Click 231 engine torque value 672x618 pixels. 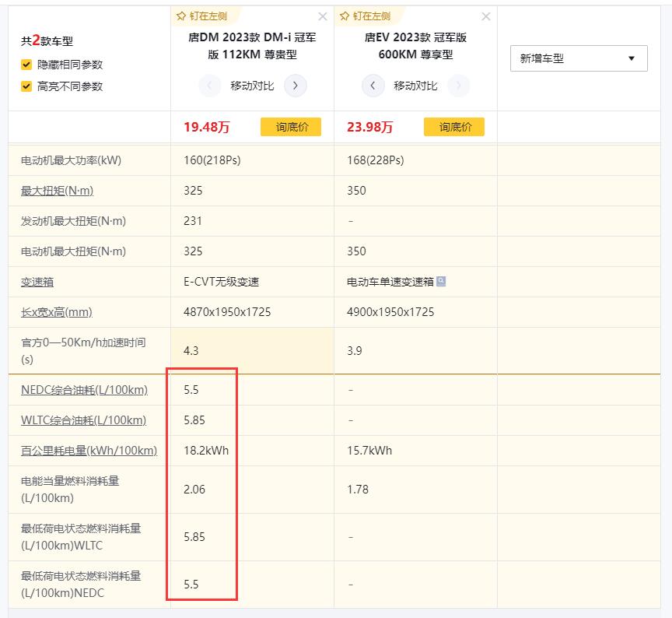pyautogui.click(x=193, y=221)
